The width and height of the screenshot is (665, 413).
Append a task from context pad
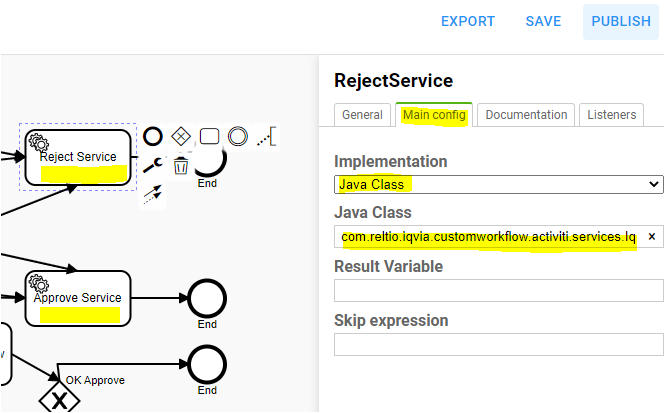pos(209,136)
